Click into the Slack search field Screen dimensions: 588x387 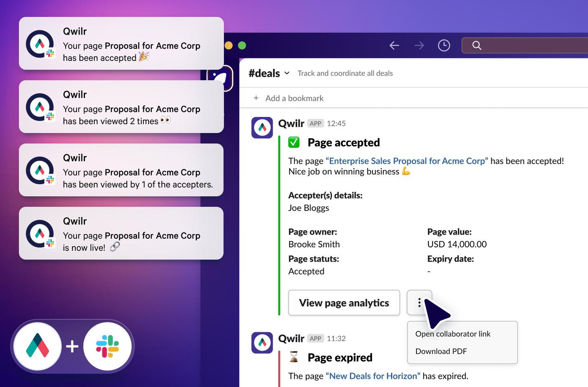[525, 46]
